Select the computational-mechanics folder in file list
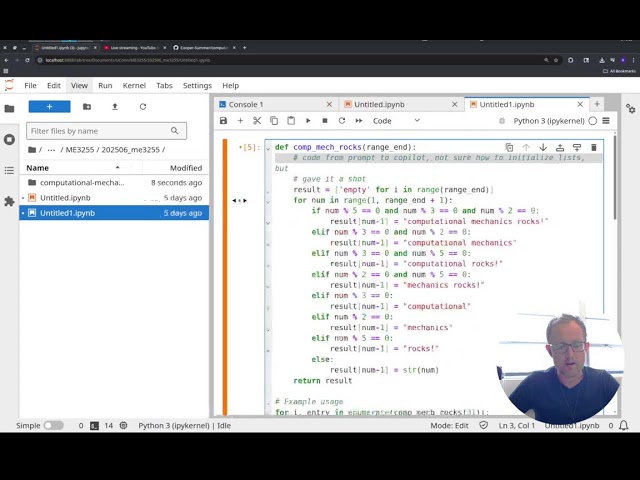The image size is (640, 480). point(82,183)
